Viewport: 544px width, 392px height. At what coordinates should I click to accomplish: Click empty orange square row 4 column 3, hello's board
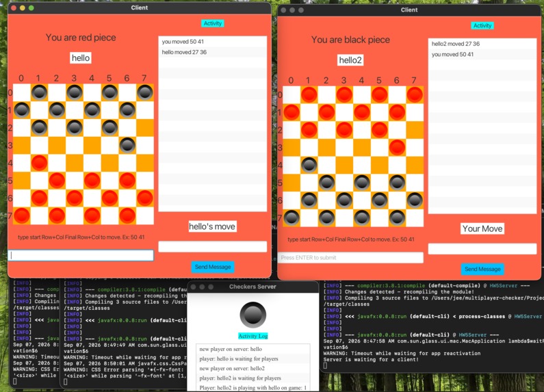75,163
